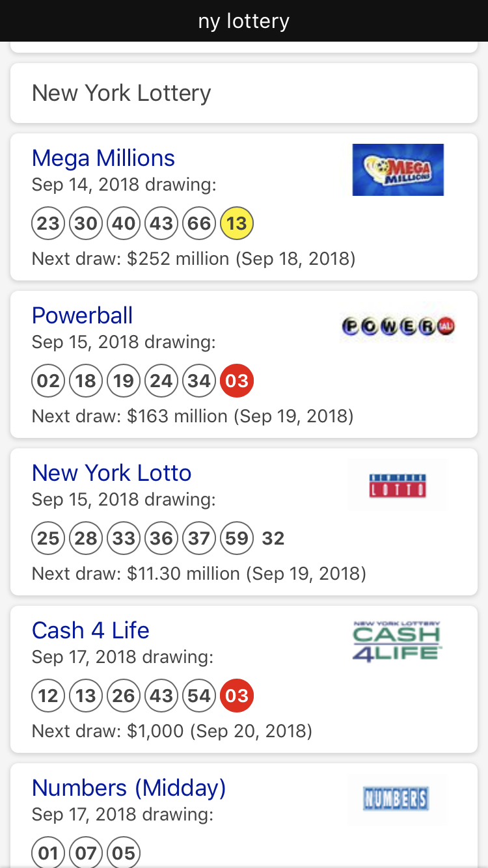488x868 pixels.
Task: Open the Cash 4 Life link
Action: point(90,631)
